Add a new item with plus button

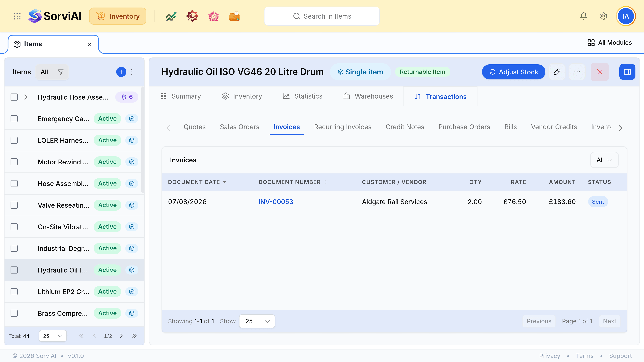(x=121, y=72)
